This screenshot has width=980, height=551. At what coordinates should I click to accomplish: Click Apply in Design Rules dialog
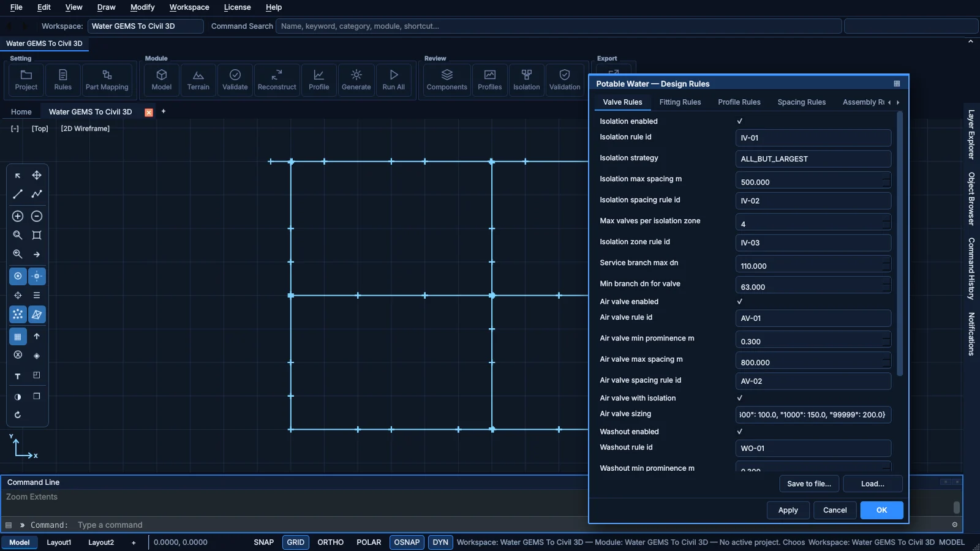(x=788, y=510)
